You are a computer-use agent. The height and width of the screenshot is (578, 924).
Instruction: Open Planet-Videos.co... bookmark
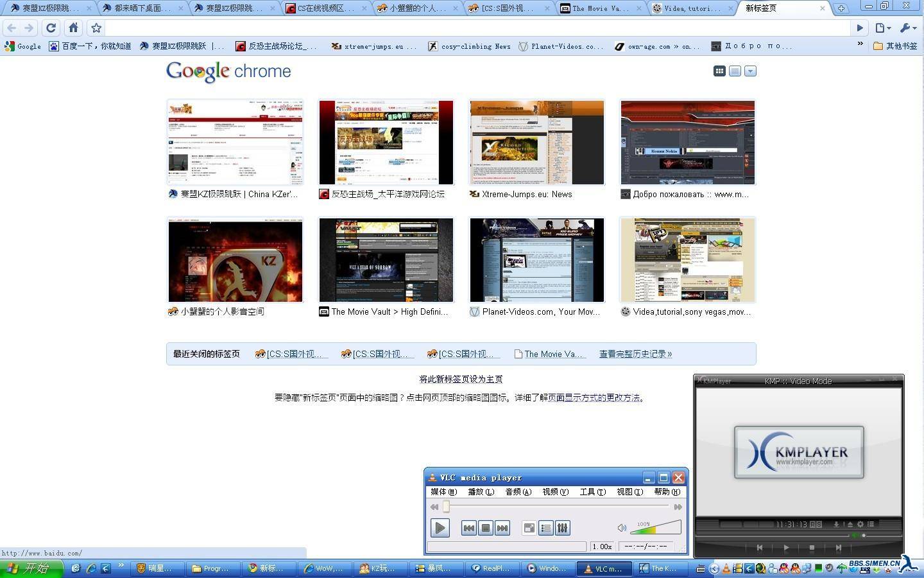coord(561,46)
